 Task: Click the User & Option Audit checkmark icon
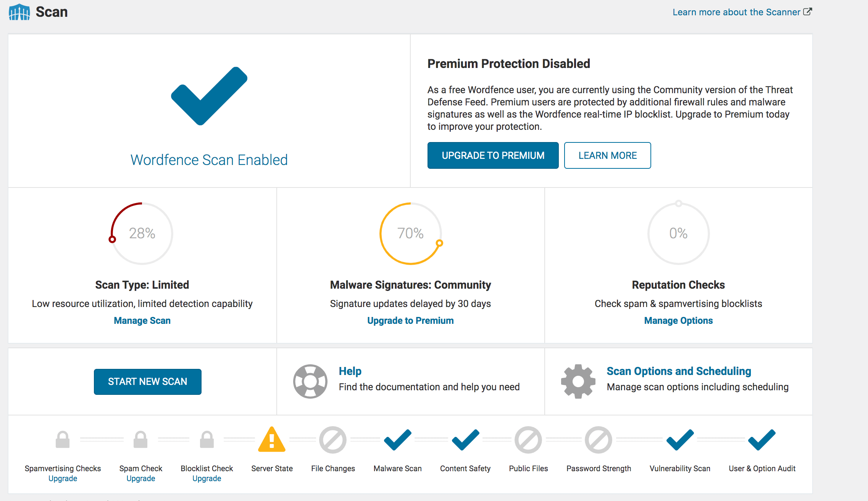click(x=761, y=440)
